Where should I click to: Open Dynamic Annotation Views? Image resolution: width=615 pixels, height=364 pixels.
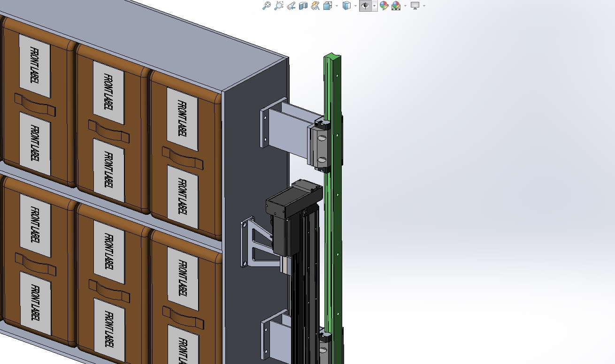click(315, 6)
